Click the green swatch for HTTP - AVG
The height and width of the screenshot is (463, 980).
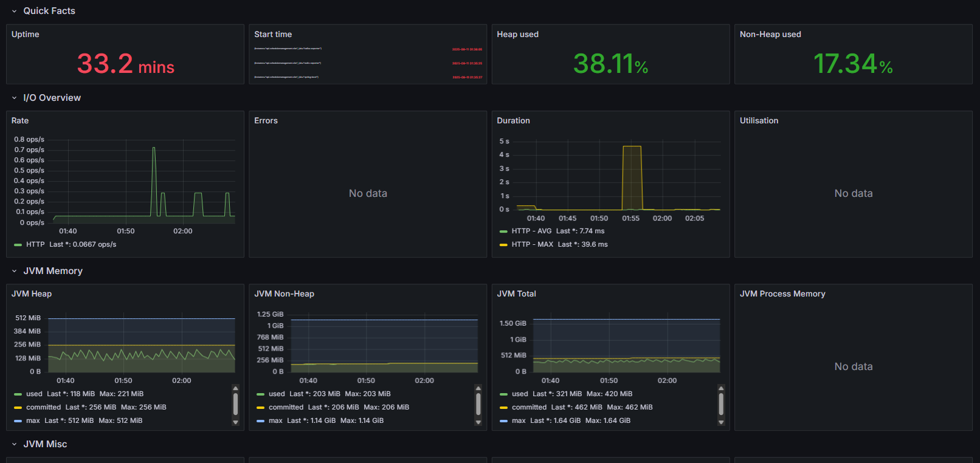click(503, 231)
